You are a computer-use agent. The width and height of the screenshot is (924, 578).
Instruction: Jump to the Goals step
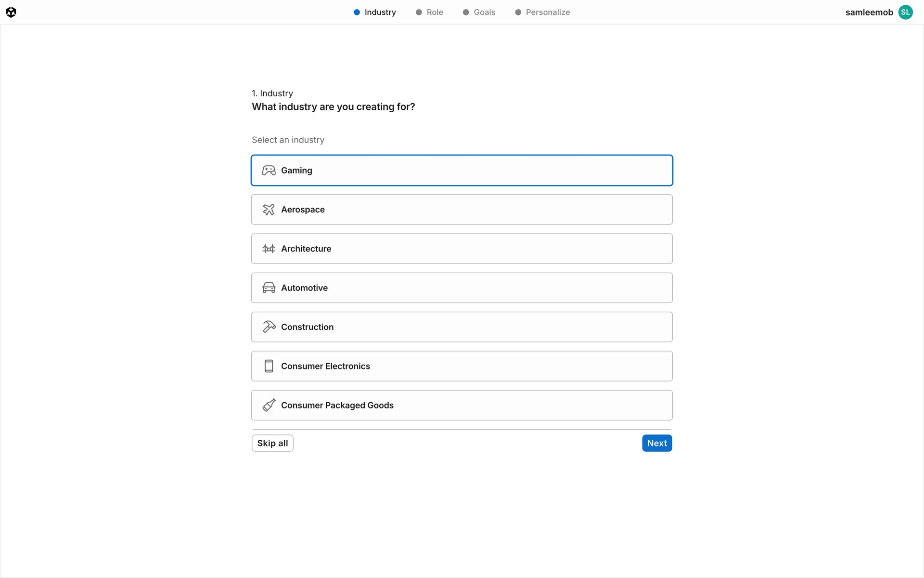479,12
